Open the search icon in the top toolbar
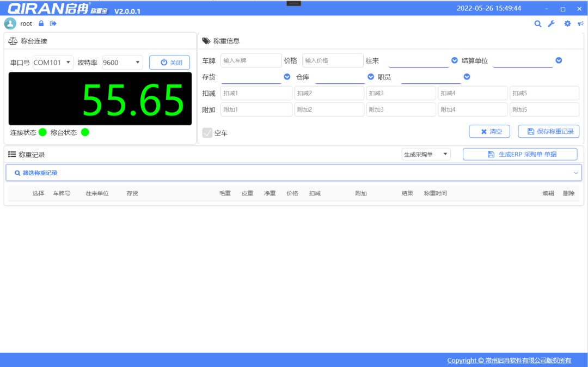The width and height of the screenshot is (588, 367). pos(538,23)
